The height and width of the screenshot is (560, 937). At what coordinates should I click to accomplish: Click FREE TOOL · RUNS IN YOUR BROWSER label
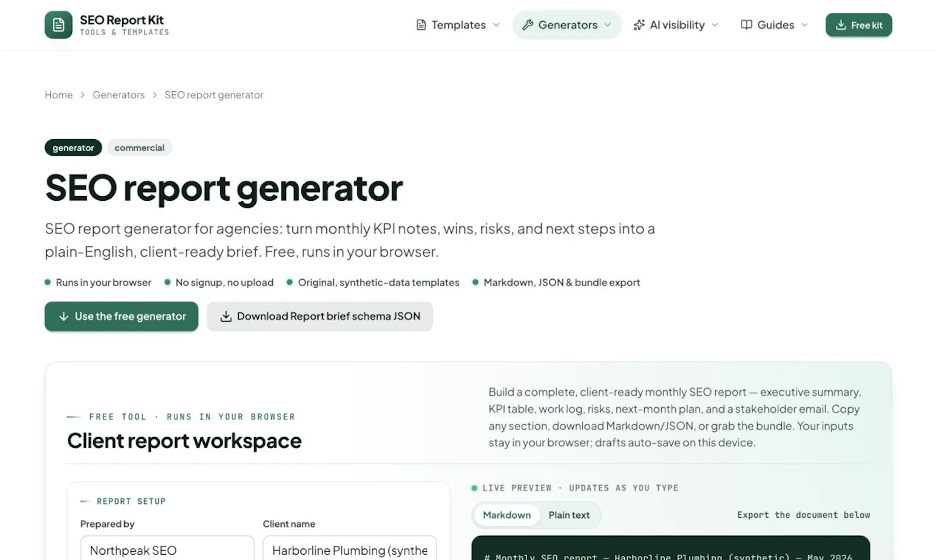point(192,417)
